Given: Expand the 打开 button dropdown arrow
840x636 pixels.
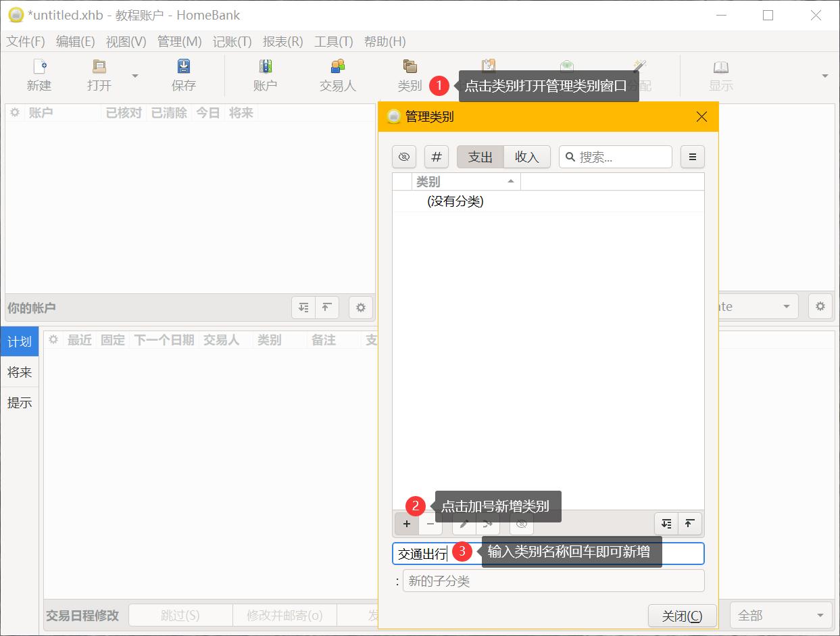Looking at the screenshot, I should tap(134, 74).
